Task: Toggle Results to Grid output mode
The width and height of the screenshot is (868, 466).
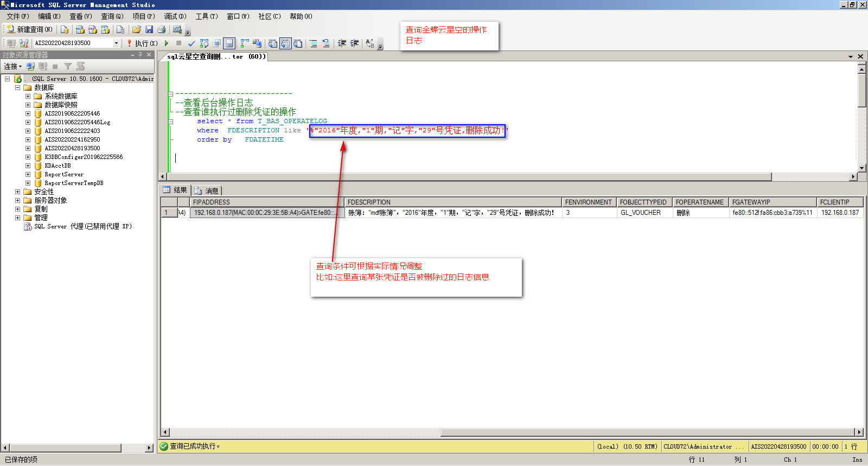Action: (285, 43)
